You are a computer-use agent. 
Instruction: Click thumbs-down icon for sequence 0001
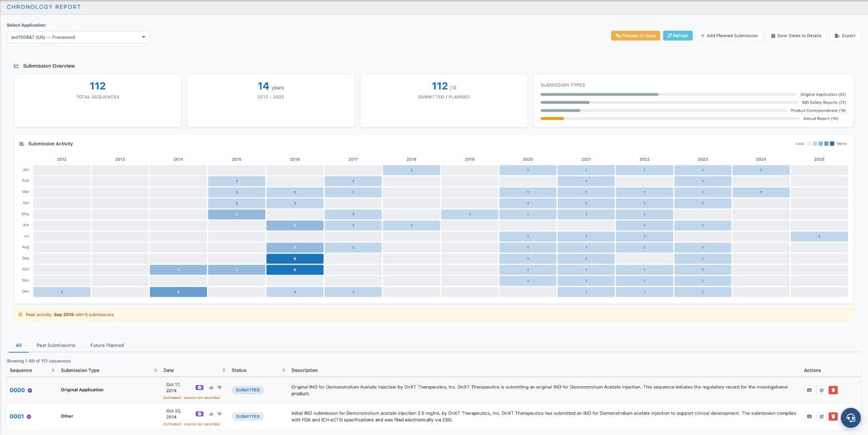pos(219,414)
